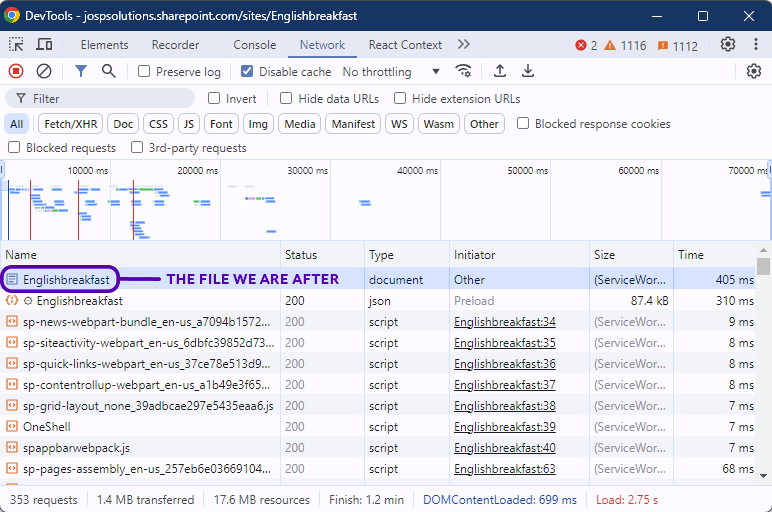The height and width of the screenshot is (512, 772).
Task: Click the warnings triangle count 1116
Action: point(625,46)
